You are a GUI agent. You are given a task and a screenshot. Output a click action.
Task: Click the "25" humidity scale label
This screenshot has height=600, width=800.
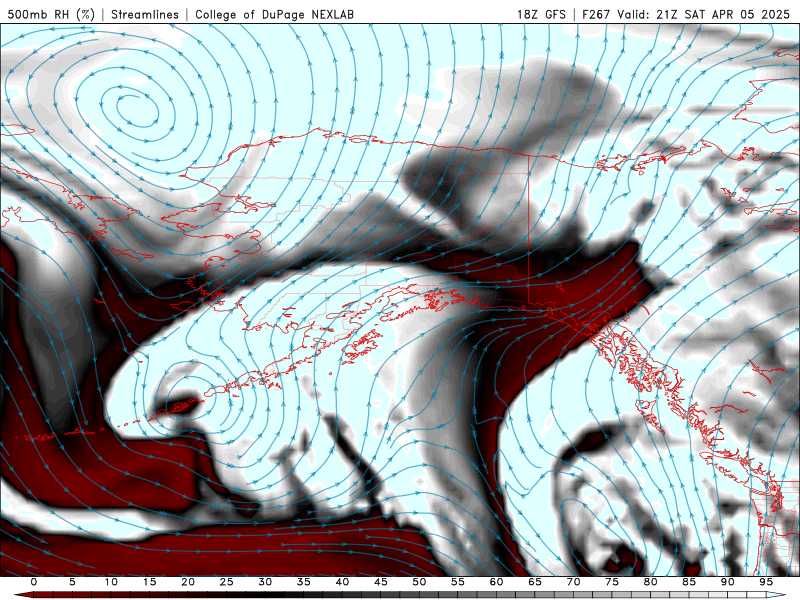pos(227,582)
